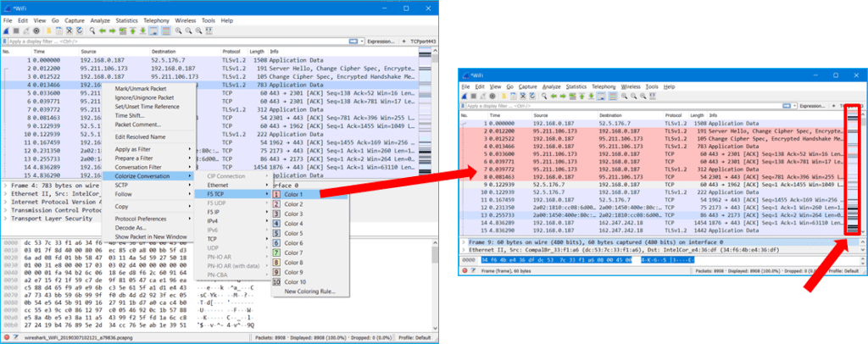The image size is (868, 344).
Task: Stop capturing packets in left Wireshark window
Action: click(x=16, y=31)
